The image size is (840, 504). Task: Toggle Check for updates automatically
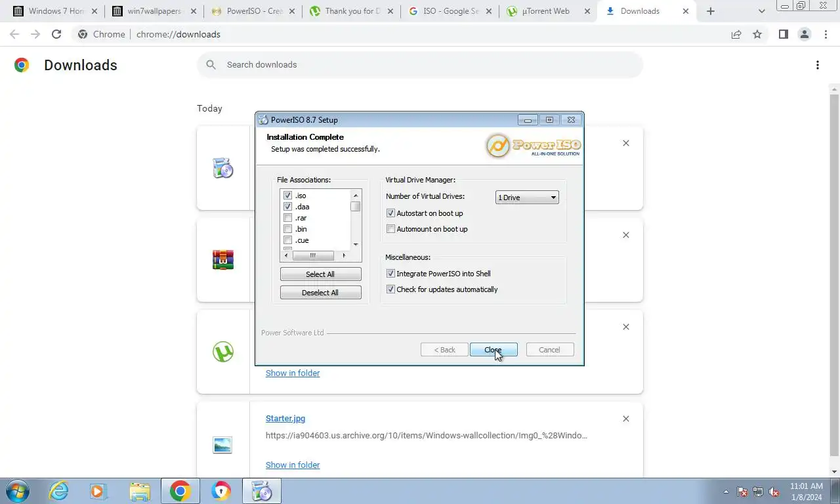point(391,289)
